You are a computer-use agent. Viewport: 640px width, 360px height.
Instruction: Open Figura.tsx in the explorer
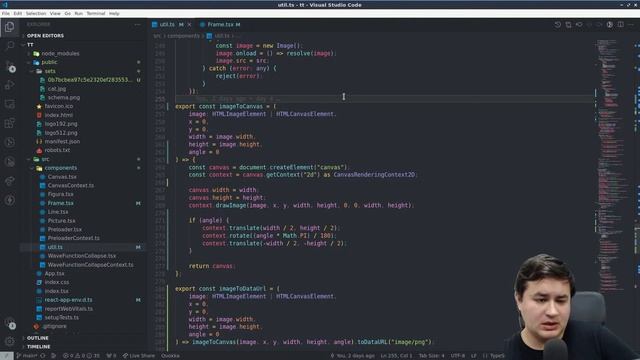pyautogui.click(x=82, y=194)
